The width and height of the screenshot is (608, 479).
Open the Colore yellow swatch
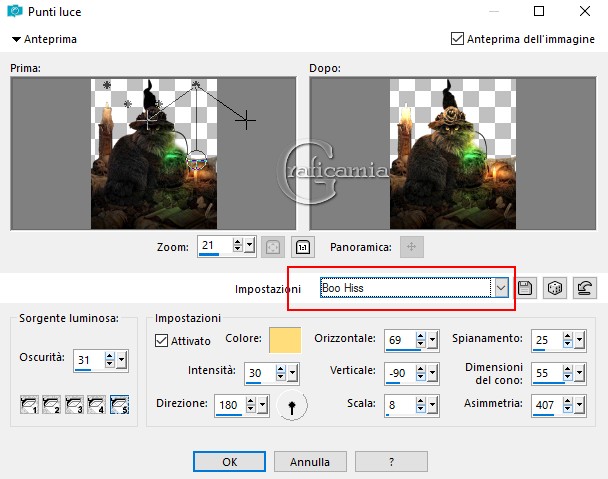[x=285, y=340]
